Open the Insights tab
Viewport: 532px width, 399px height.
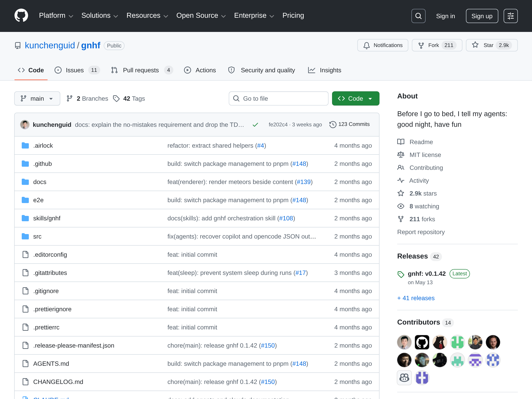pos(325,70)
